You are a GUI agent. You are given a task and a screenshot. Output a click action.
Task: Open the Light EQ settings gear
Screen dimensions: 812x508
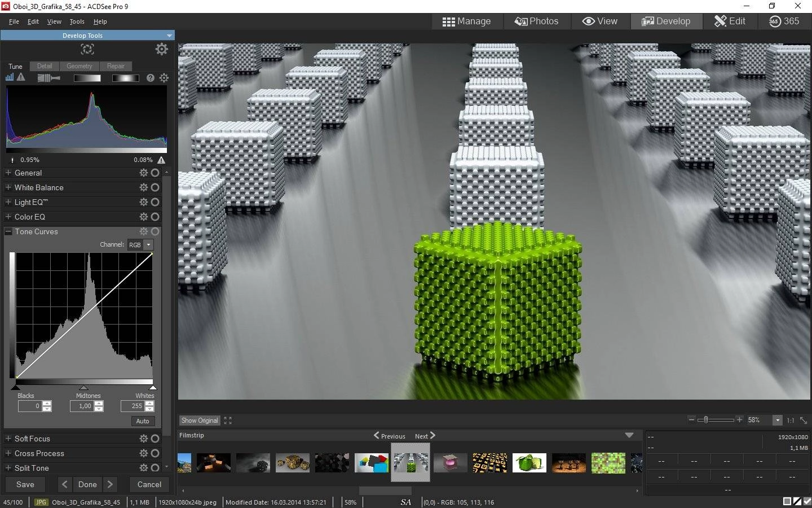tap(144, 202)
